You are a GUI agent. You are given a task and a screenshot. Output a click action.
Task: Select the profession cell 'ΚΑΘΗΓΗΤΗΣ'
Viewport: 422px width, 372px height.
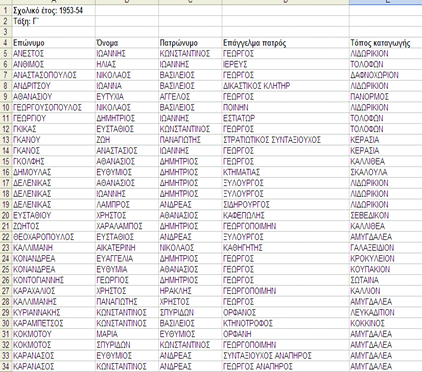pyautogui.click(x=285, y=248)
